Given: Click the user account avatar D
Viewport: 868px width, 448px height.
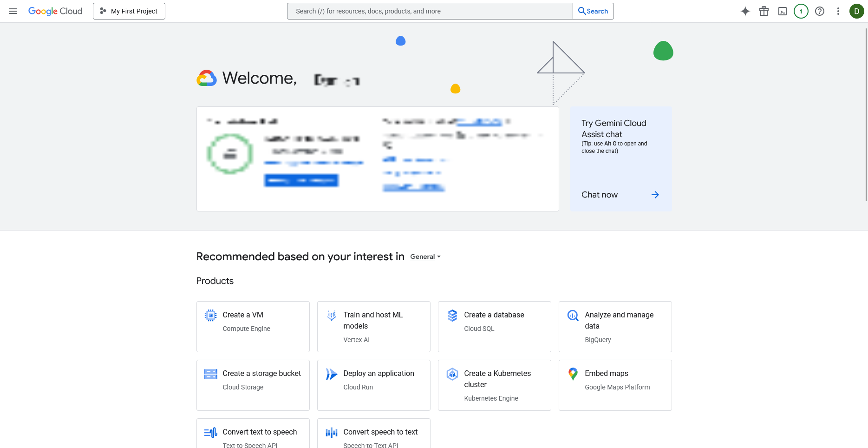Looking at the screenshot, I should pyautogui.click(x=856, y=11).
